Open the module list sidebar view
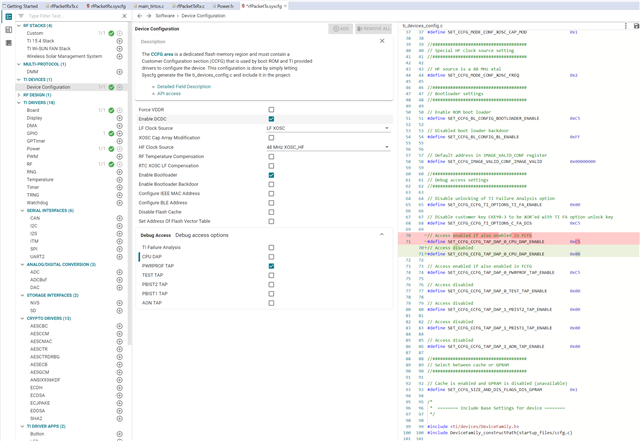Image resolution: width=640 pixels, height=441 pixels. 9,17
